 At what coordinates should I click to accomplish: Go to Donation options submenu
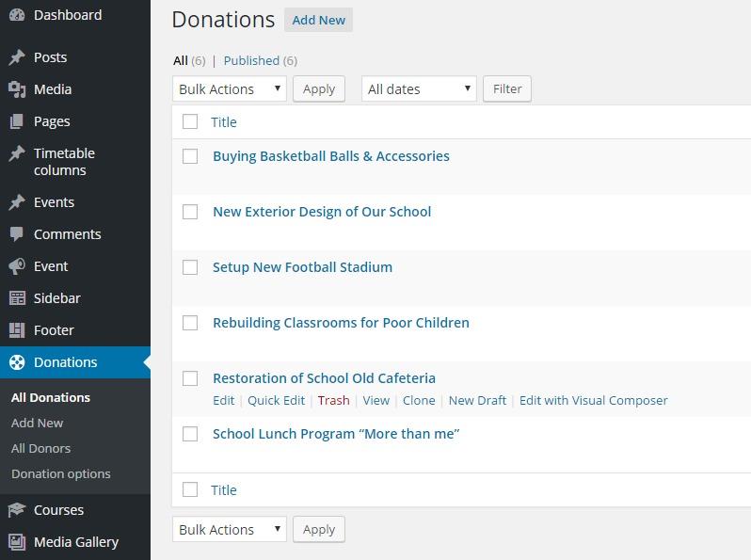click(x=60, y=473)
